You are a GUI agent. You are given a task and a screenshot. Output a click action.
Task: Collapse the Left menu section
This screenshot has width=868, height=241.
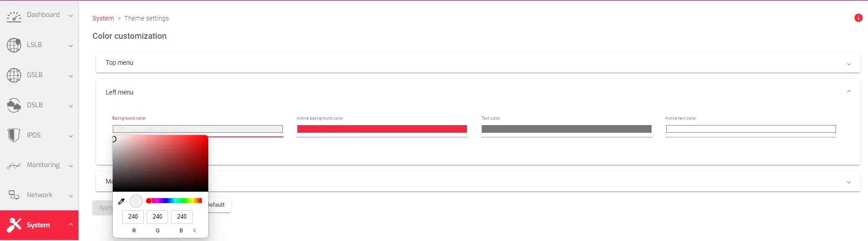coord(848,91)
